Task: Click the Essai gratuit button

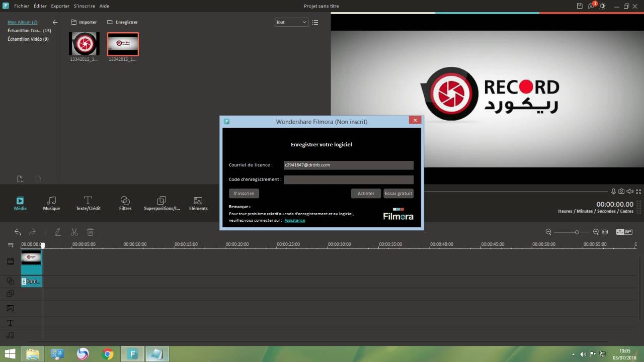Action: pos(398,193)
